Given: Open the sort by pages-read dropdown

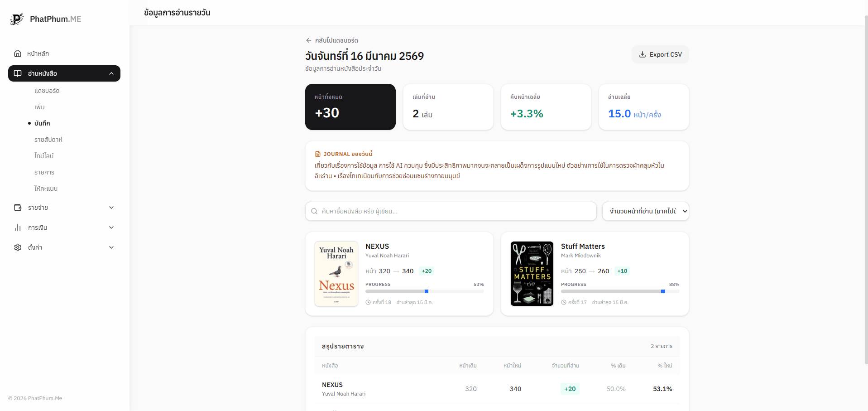Looking at the screenshot, I should 645,211.
